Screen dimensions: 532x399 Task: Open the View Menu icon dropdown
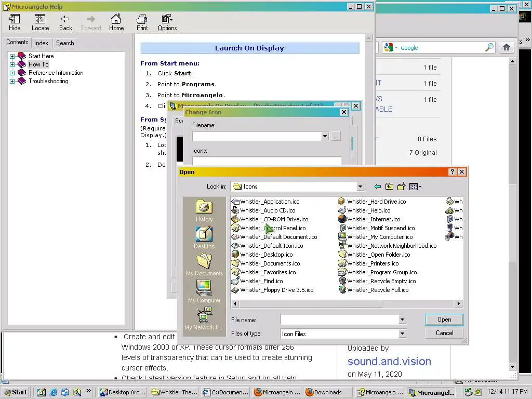[415, 187]
